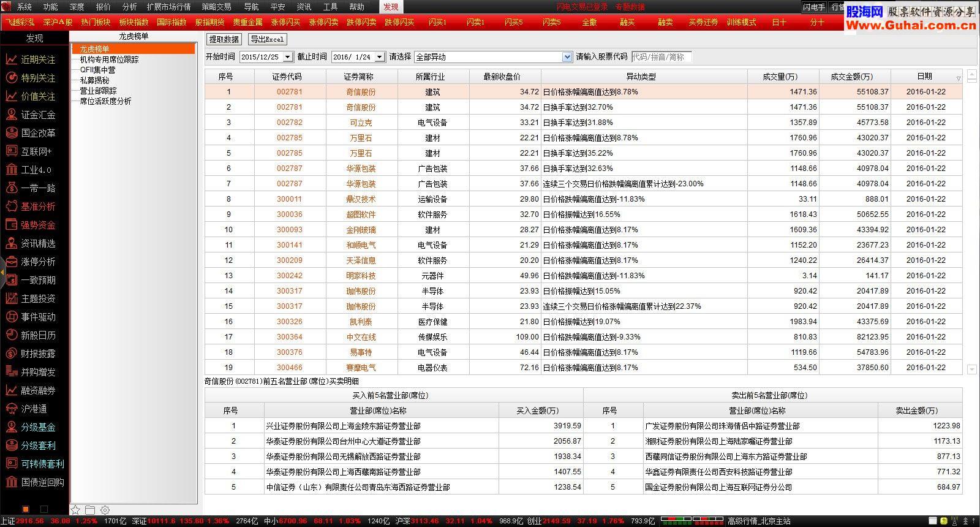Select the 中文在线 stock row
This screenshot has height=527, width=980.
point(583,337)
